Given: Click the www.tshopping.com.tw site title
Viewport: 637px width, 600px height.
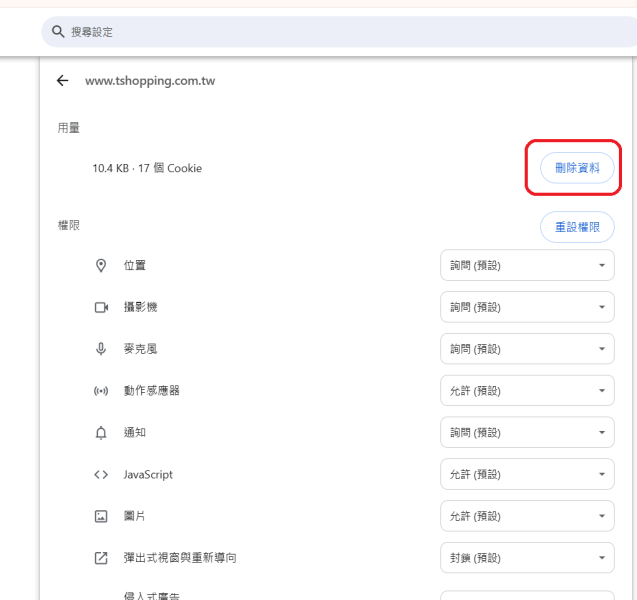Looking at the screenshot, I should [x=150, y=81].
